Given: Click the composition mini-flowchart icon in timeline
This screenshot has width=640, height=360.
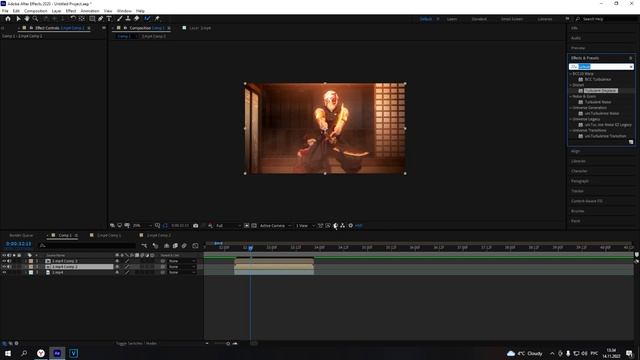Looking at the screenshot, I should 144,246.
